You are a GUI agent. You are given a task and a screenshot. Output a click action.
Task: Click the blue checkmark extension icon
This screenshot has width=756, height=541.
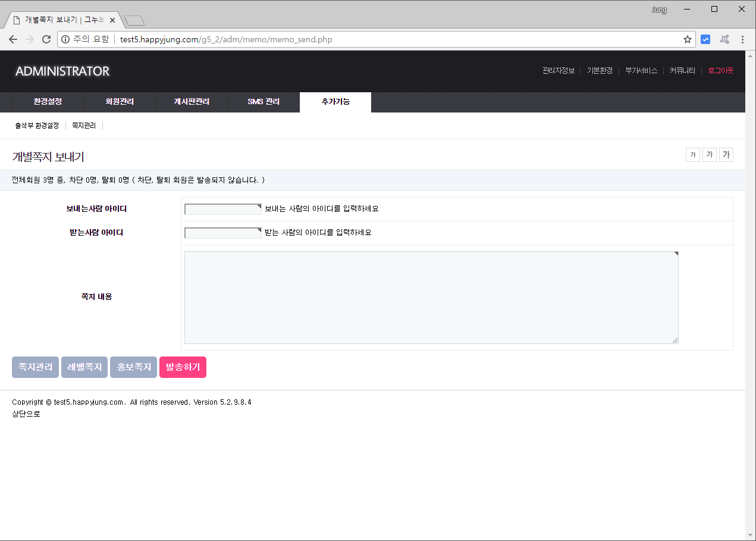(x=705, y=40)
